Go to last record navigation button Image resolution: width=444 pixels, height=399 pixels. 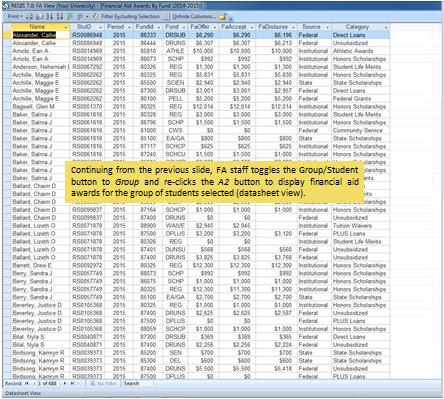pos(72,383)
